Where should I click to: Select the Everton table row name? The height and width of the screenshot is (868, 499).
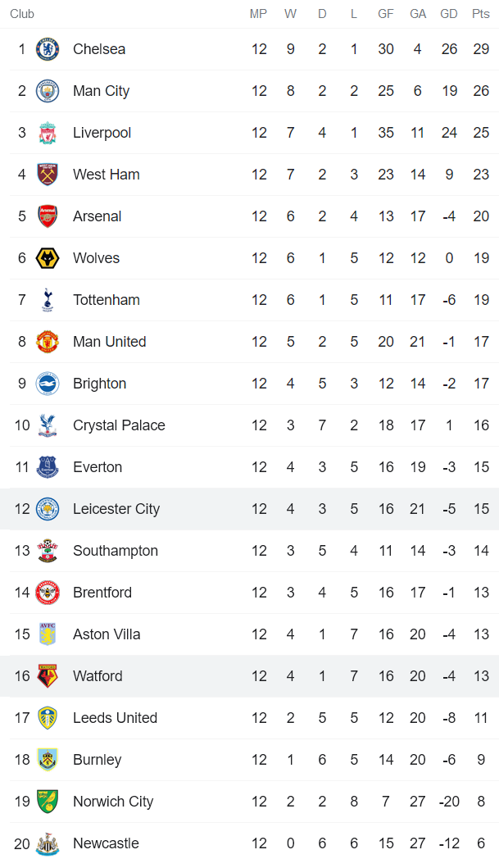pos(98,467)
